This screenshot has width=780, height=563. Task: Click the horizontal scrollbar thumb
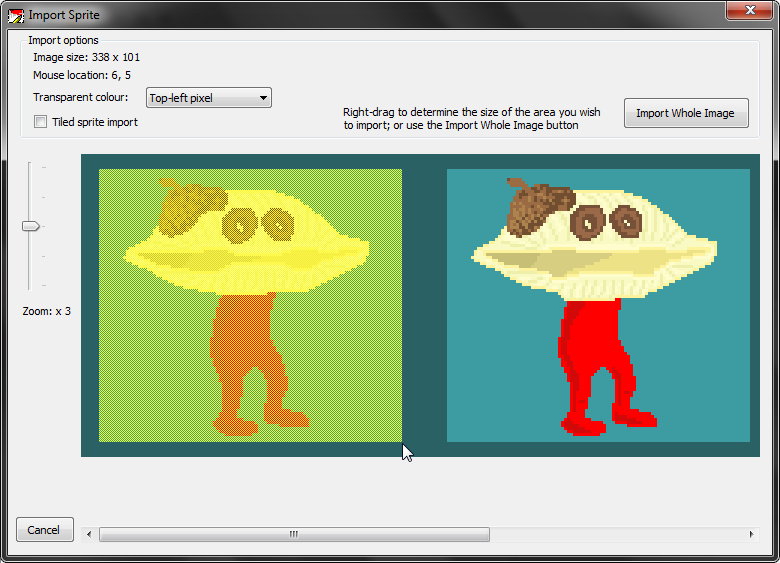click(x=294, y=535)
